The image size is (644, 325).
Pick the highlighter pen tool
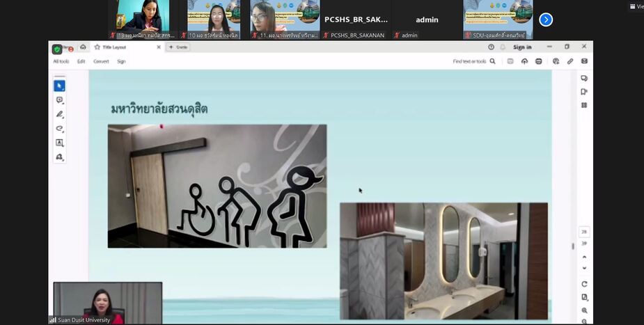pos(60,115)
